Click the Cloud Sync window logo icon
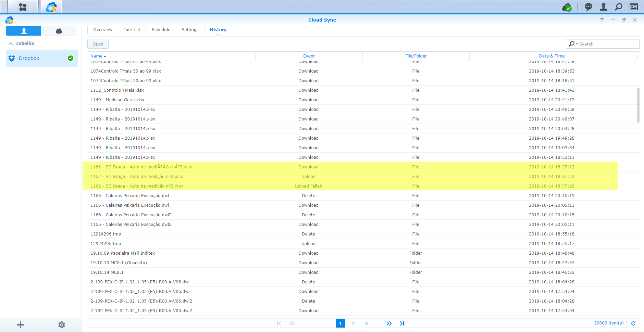The height and width of the screenshot is (332, 644). coord(9,20)
